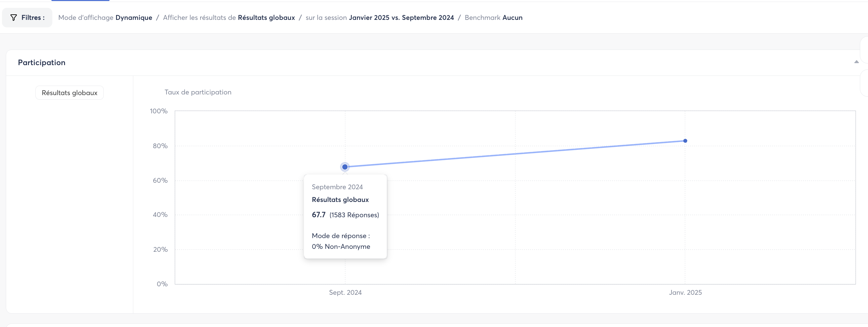Click the funnel filter icon
The width and height of the screenshot is (868, 327).
[x=13, y=18]
